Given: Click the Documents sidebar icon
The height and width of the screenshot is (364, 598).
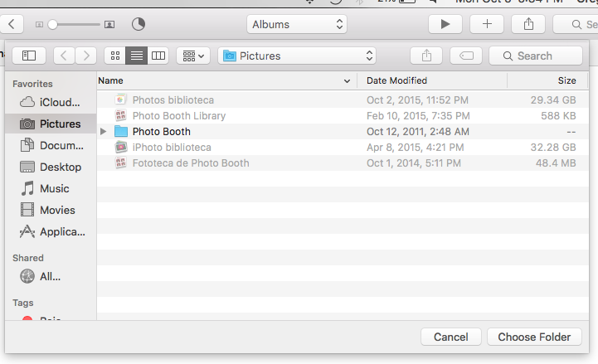Looking at the screenshot, I should (x=27, y=145).
